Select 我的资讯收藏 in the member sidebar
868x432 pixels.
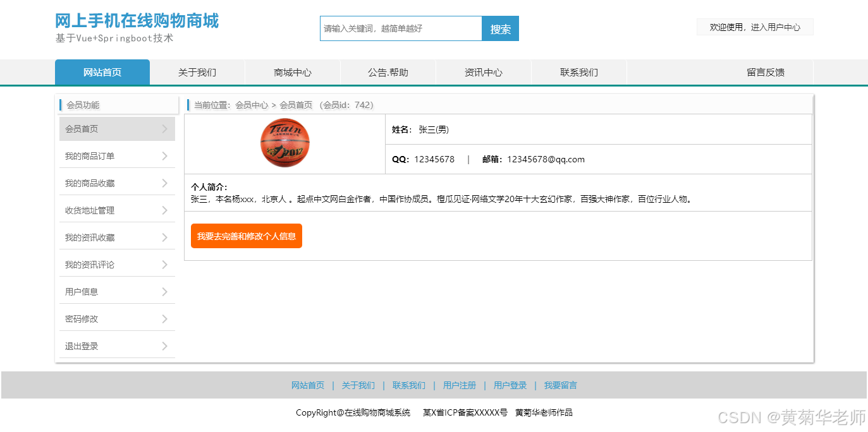(117, 237)
